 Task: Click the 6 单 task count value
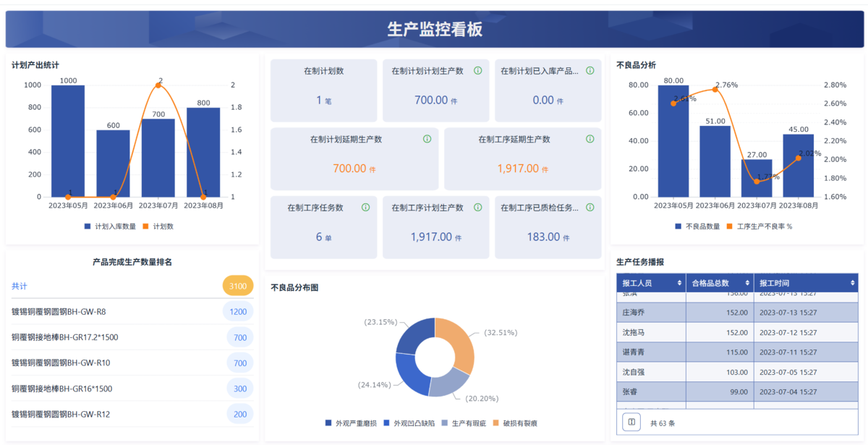(x=324, y=237)
